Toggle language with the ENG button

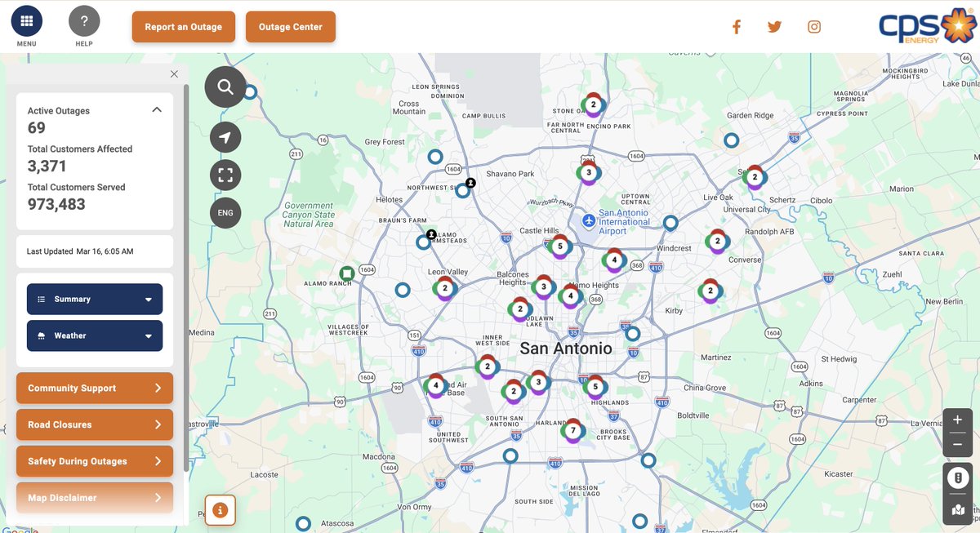tap(225, 213)
